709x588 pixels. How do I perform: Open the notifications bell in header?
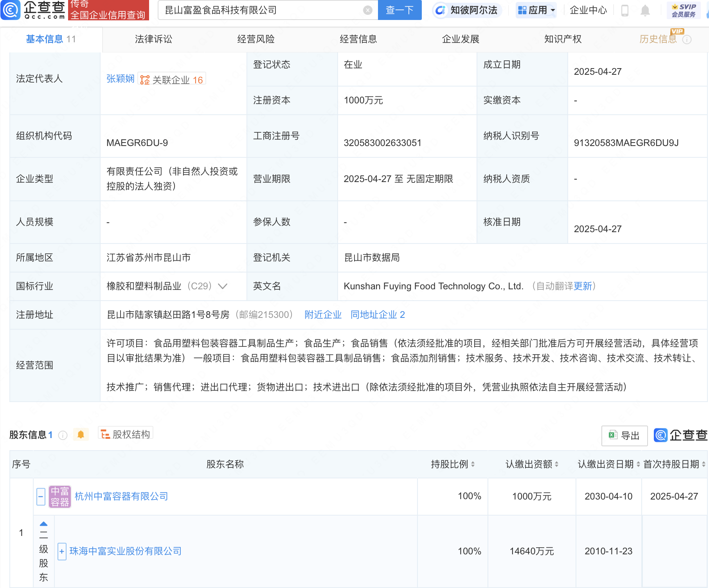tap(645, 11)
